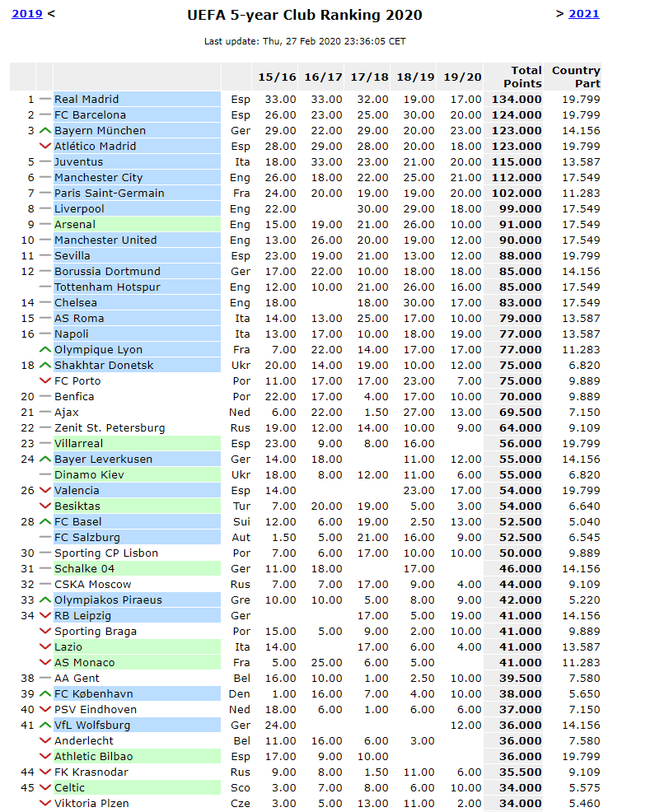Viewport: 650px width, 812px height.
Task: Click the down arrow beside Viktoria Plzen
Action: (45, 803)
